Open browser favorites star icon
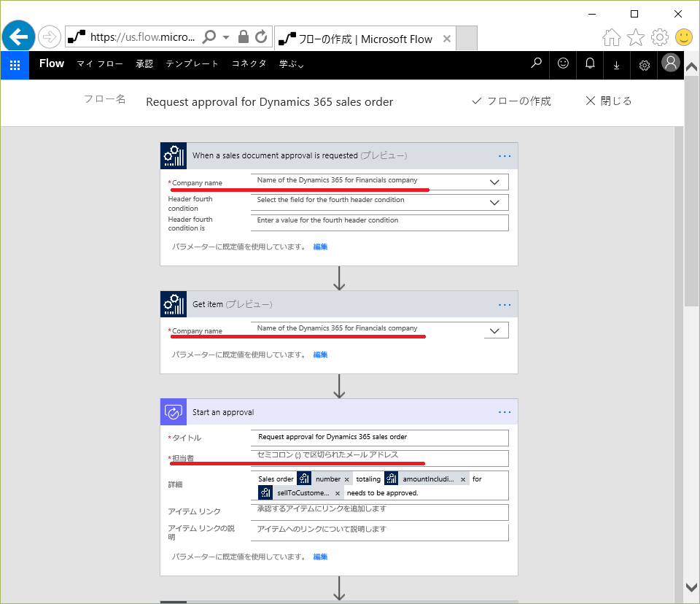700x604 pixels. 636,37
